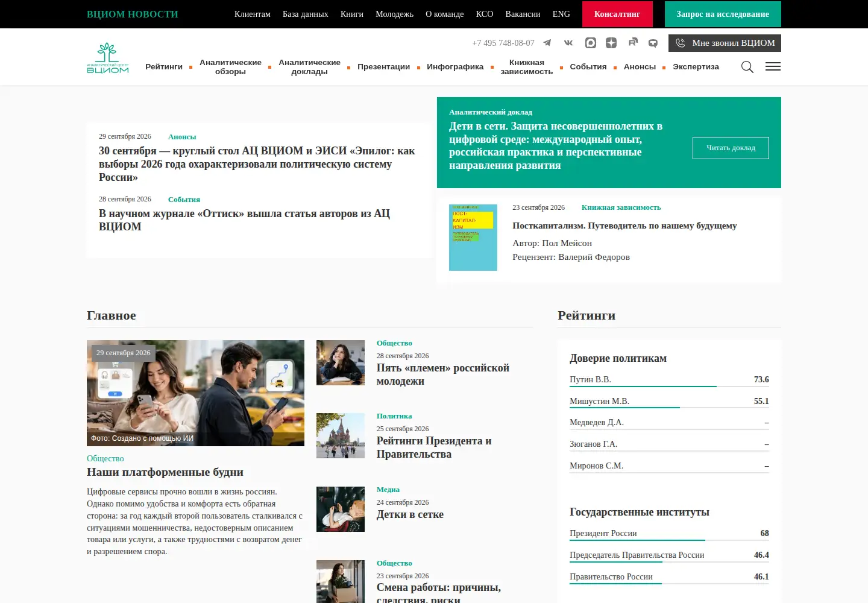Open the Детки в сетке article thumbnail

click(341, 509)
